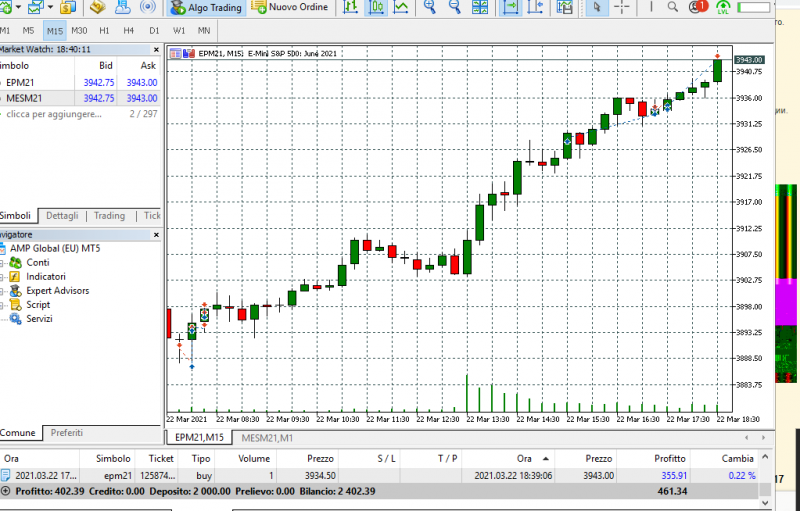The height and width of the screenshot is (511, 800).
Task: Select M30 timeframe
Action: coord(79,31)
